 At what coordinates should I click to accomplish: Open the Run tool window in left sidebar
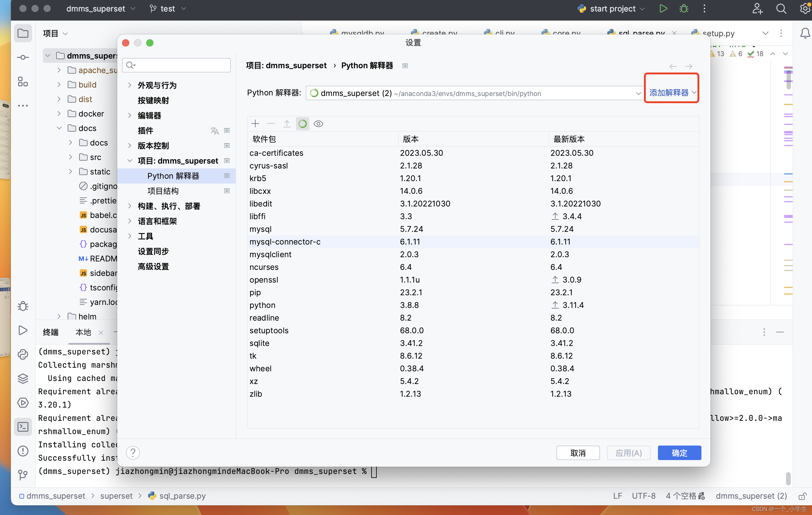23,330
